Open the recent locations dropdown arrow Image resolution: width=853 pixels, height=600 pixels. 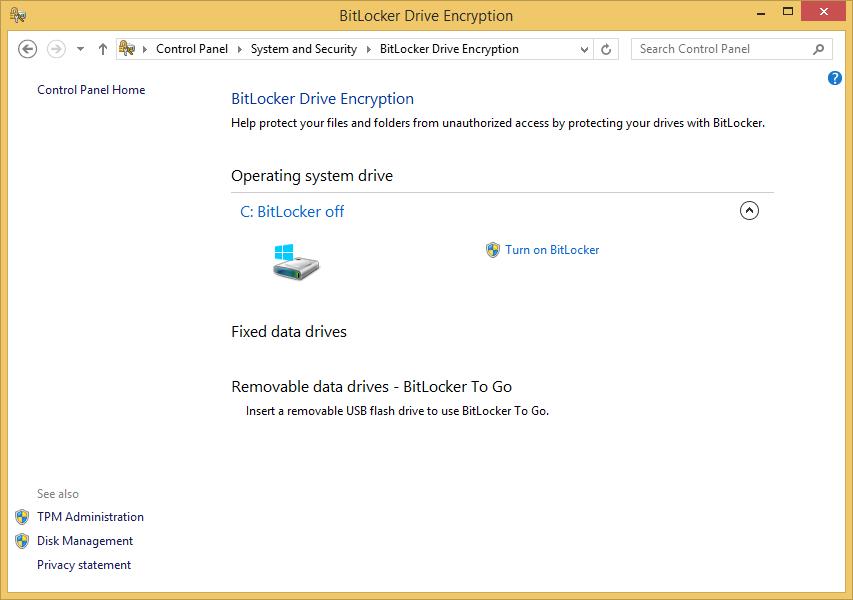pos(81,49)
